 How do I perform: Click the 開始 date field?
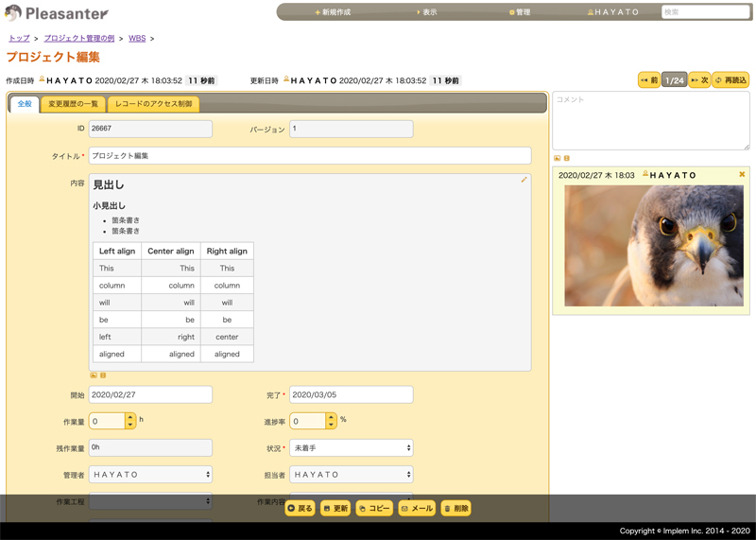click(x=150, y=394)
